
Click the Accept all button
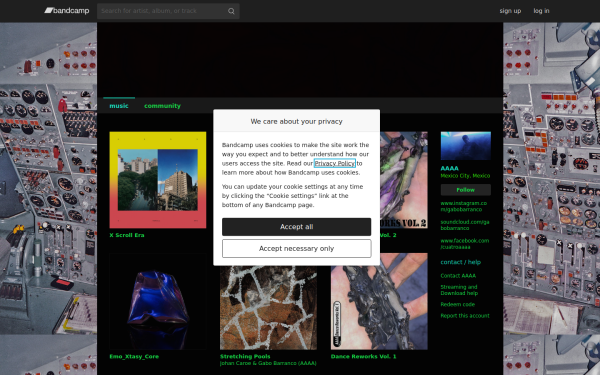[x=297, y=227]
